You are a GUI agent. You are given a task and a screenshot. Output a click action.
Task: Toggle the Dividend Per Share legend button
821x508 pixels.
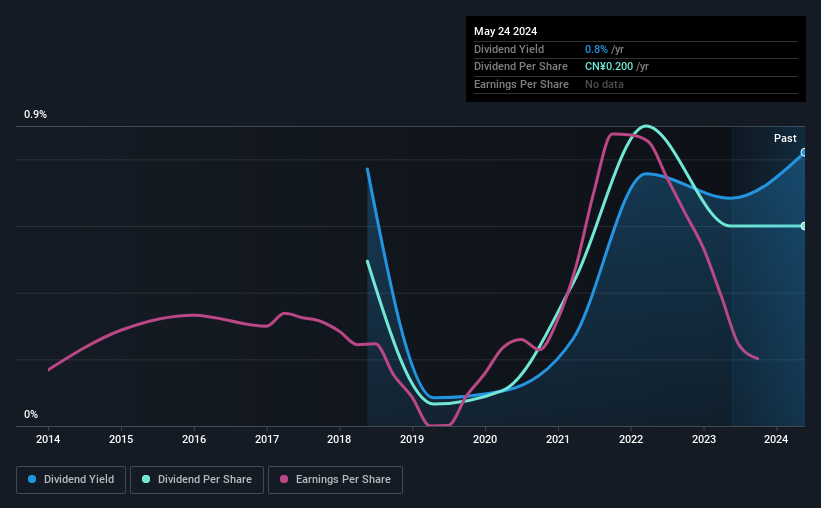197,480
